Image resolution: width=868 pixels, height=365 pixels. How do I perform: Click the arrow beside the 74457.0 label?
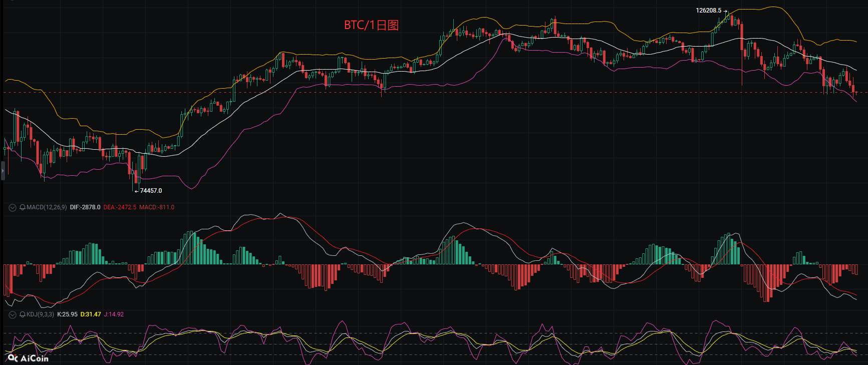(136, 191)
